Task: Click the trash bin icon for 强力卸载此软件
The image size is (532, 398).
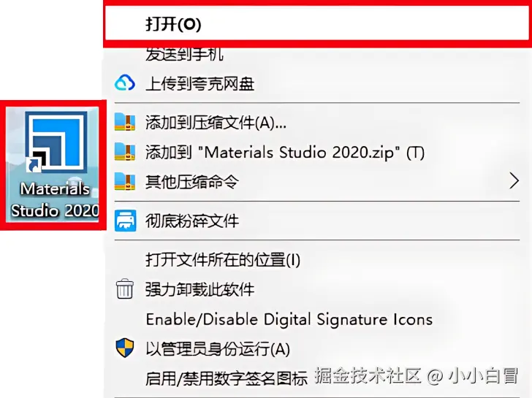Action: point(124,289)
